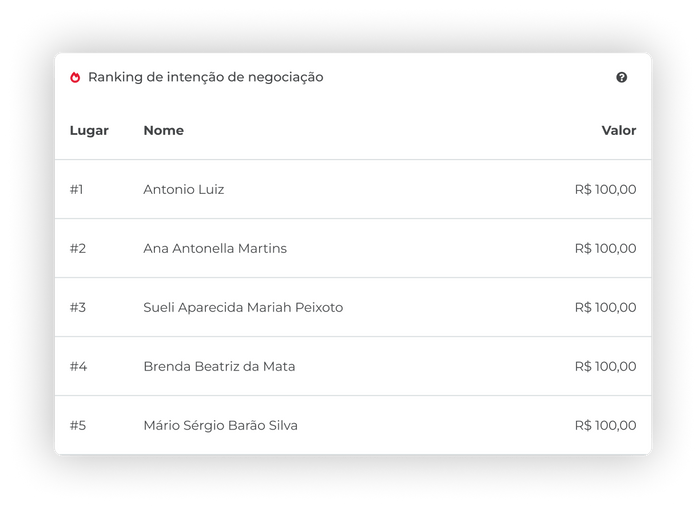The height and width of the screenshot is (506, 700).
Task: Click Antonio Luiz's R$ 100,00 value
Action: coord(605,189)
